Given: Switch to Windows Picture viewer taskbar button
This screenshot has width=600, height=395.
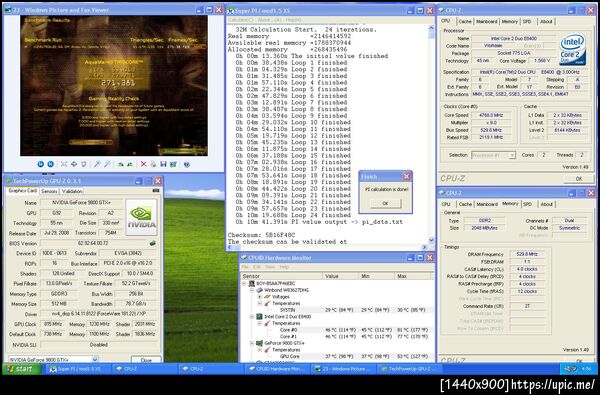Looking at the screenshot, I should 344,369.
